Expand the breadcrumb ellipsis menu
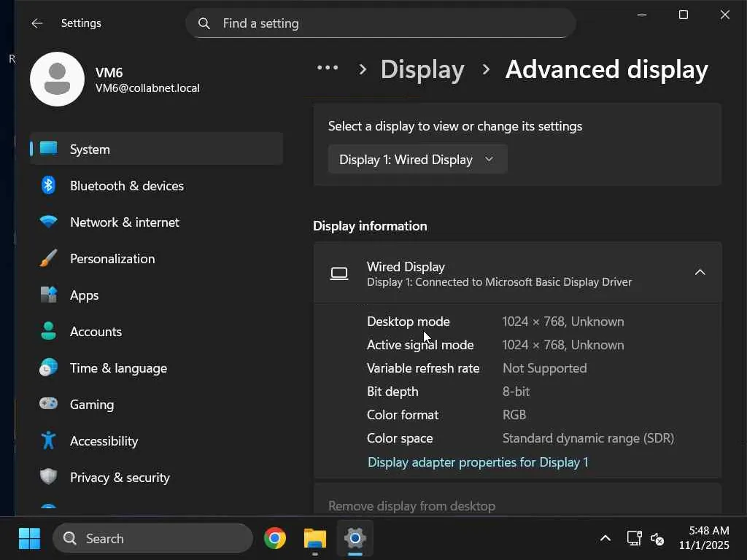Viewport: 747px width, 560px height. (x=328, y=69)
